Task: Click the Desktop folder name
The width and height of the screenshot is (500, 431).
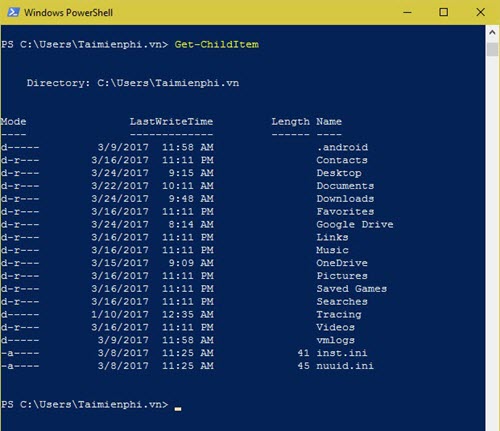Action: (339, 173)
